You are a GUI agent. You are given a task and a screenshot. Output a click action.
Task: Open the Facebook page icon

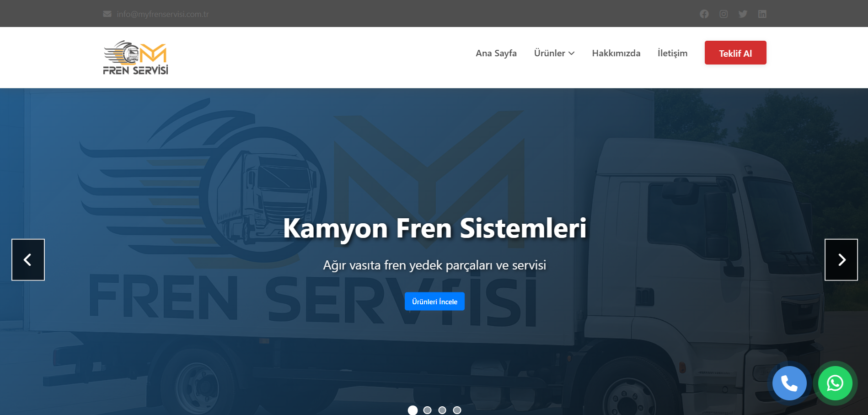click(704, 14)
